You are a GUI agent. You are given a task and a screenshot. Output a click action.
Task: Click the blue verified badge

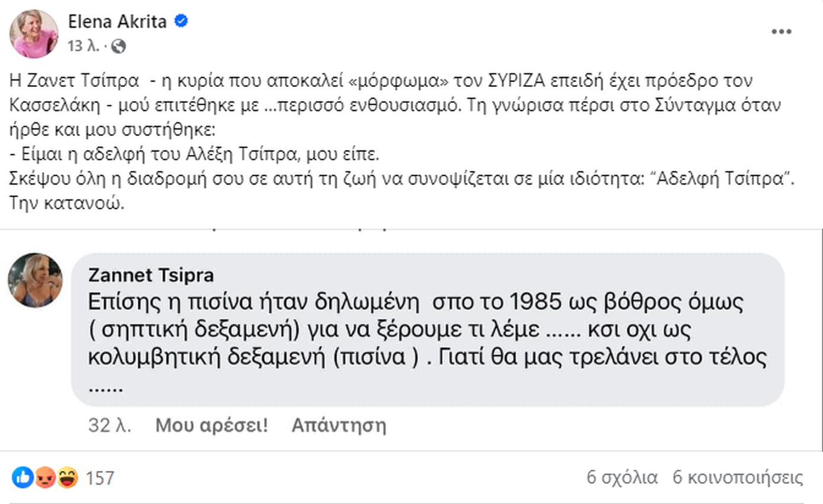click(181, 22)
